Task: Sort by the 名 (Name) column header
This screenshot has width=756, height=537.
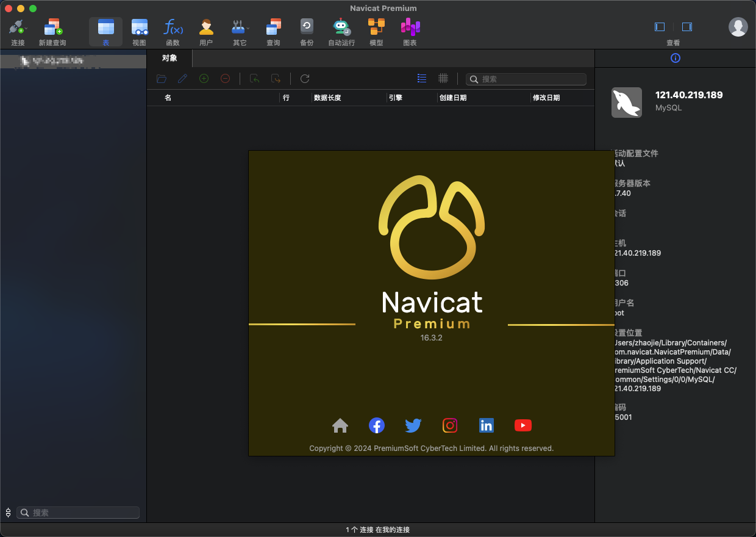Action: point(168,98)
